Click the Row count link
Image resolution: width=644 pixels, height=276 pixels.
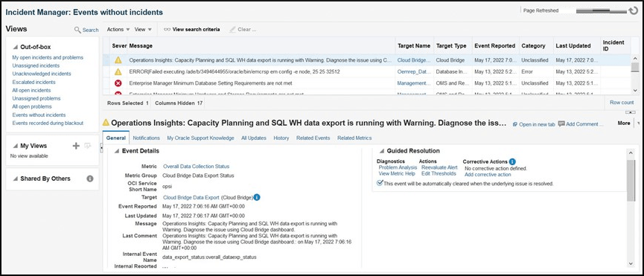622,103
